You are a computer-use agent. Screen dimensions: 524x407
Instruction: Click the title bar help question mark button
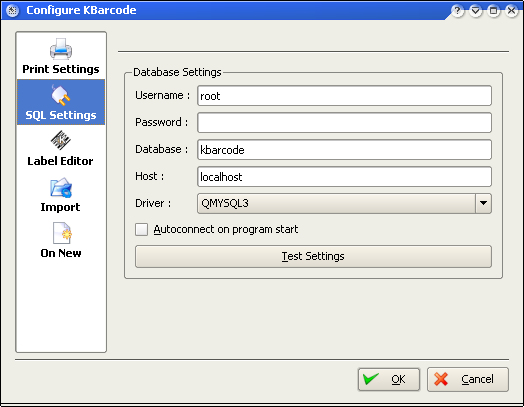click(x=457, y=11)
